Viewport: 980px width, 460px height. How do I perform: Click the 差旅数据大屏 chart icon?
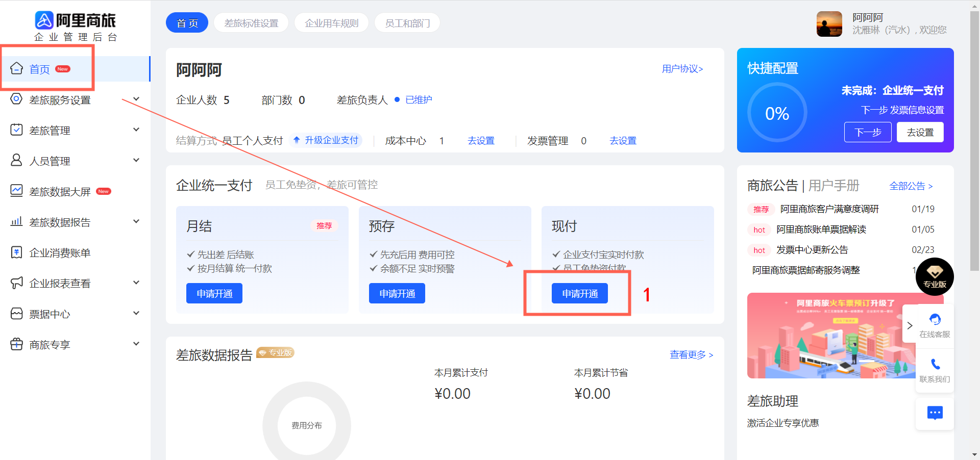[16, 191]
